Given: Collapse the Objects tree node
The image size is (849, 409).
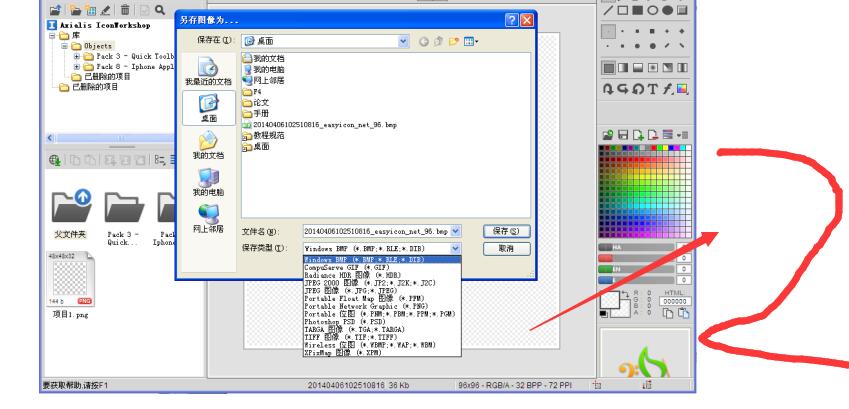Looking at the screenshot, I should tap(64, 46).
